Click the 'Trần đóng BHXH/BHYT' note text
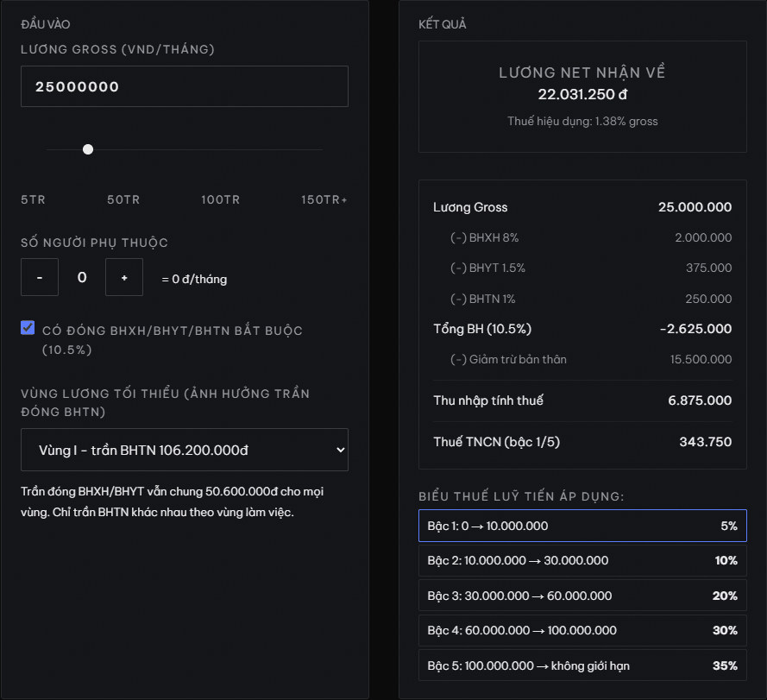This screenshot has height=700, width=767. click(x=173, y=501)
